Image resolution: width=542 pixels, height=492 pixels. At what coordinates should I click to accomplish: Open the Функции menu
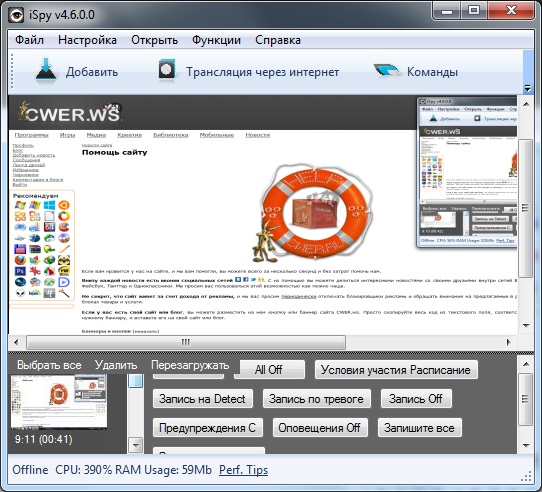216,40
